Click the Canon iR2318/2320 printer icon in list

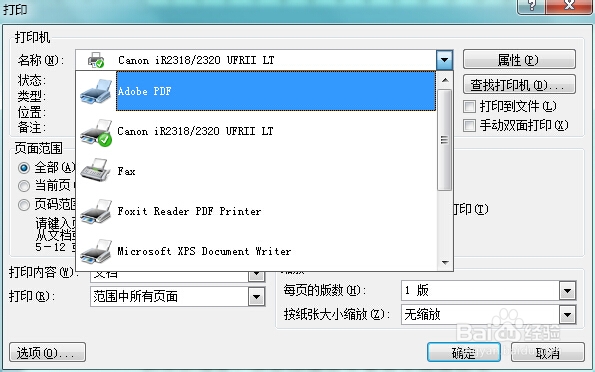96,132
